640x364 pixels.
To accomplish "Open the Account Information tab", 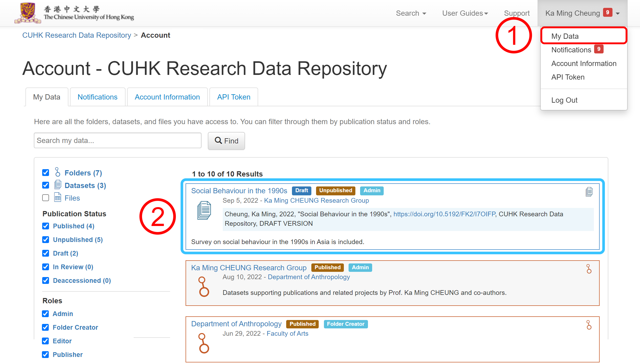I will coord(167,97).
